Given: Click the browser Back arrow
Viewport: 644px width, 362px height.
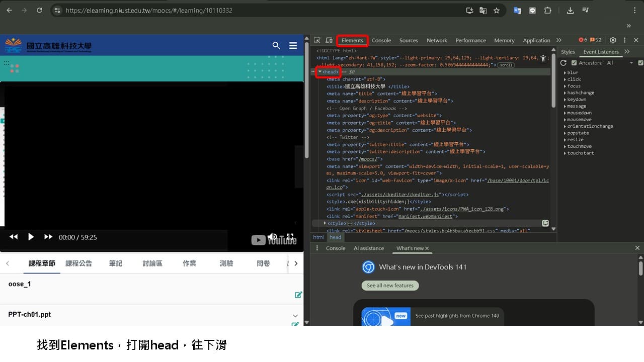Looking at the screenshot, I should click(x=9, y=10).
